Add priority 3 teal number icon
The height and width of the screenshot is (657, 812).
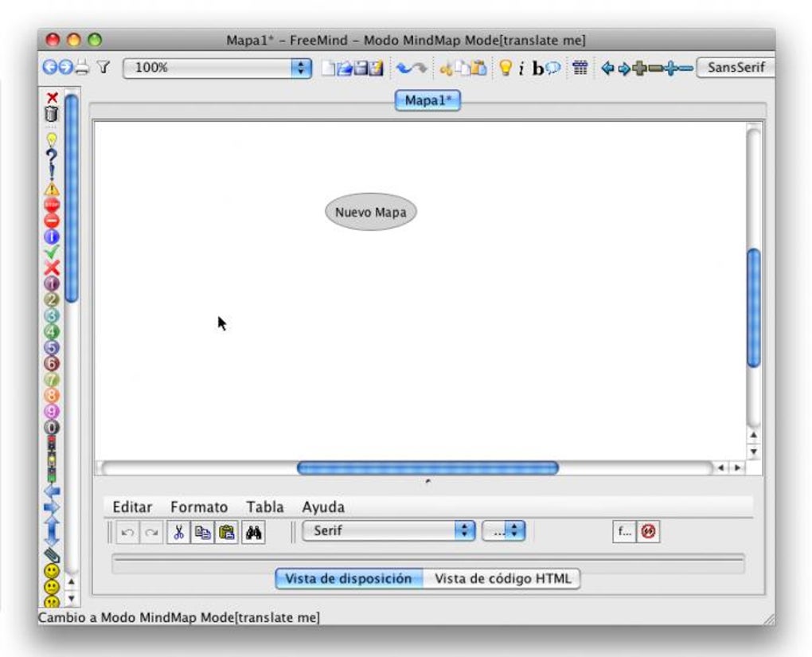[x=52, y=315]
